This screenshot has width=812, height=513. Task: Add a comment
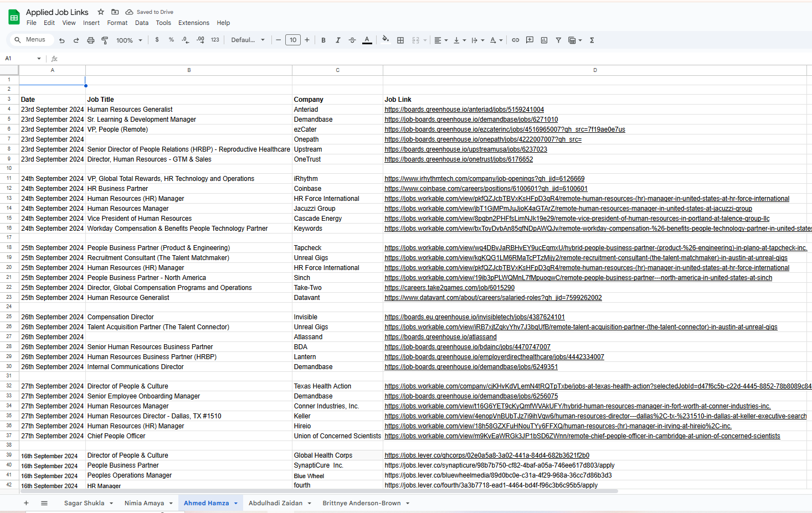tap(530, 40)
